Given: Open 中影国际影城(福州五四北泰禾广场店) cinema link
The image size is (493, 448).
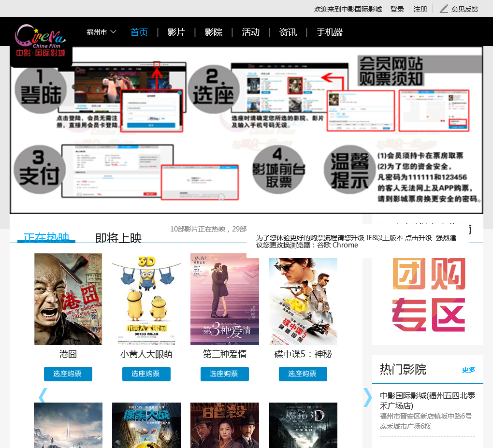Looking at the screenshot, I should click(427, 401).
